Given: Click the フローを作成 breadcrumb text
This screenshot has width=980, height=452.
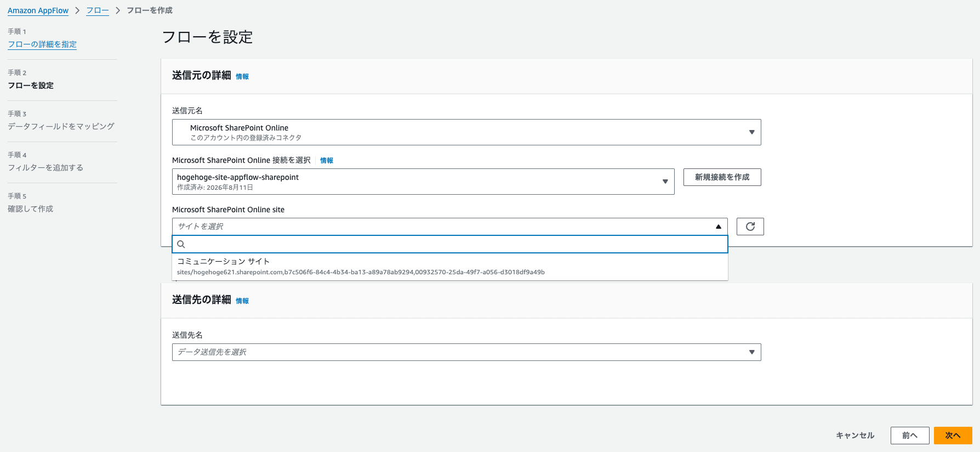Looking at the screenshot, I should click(150, 10).
